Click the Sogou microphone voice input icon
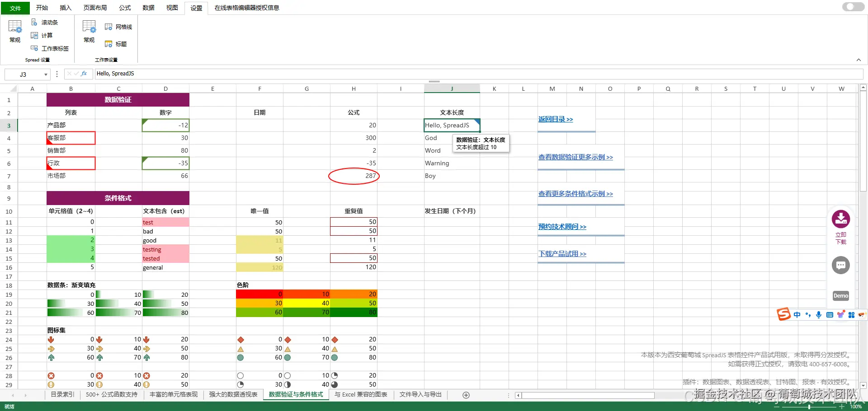The width and height of the screenshot is (868, 411). (x=819, y=315)
